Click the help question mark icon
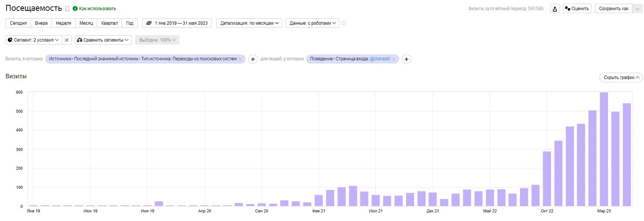The height and width of the screenshot is (221, 644). click(x=344, y=23)
